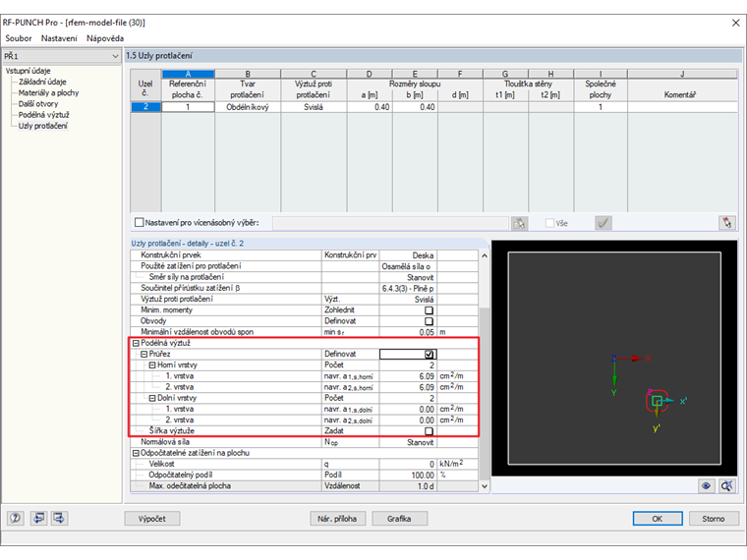Click column a [m] value 0.40

[x=370, y=107]
